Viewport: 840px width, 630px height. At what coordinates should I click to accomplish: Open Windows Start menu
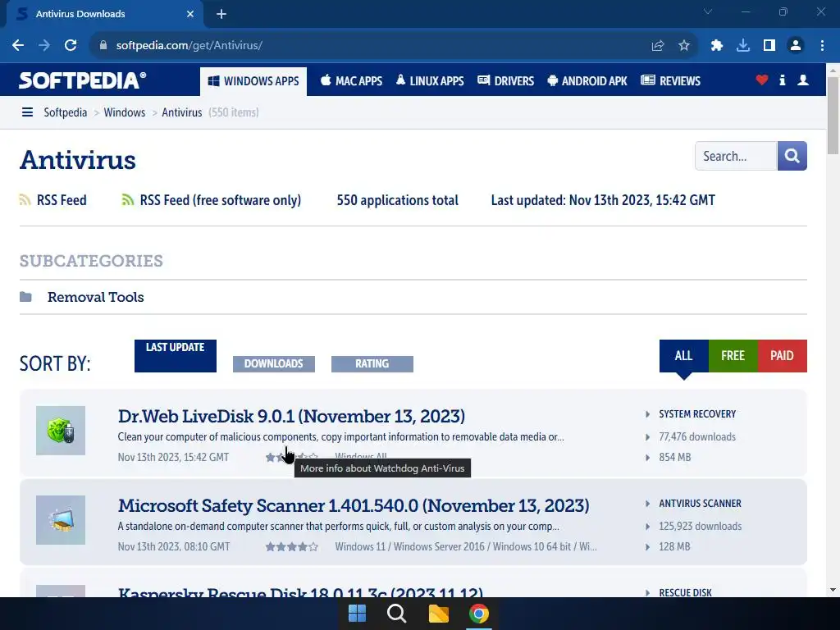coord(358,614)
